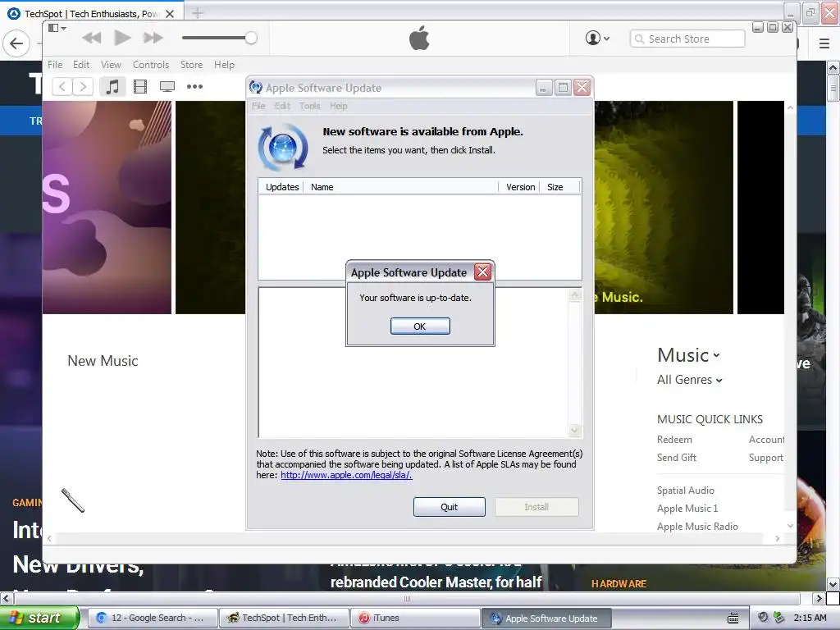
Task: Open the iTunes File menu
Action: click(x=55, y=64)
